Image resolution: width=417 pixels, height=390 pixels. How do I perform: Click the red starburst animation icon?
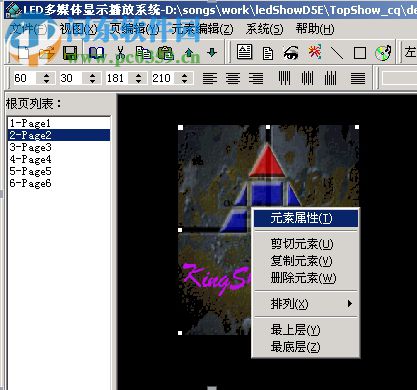coord(314,52)
